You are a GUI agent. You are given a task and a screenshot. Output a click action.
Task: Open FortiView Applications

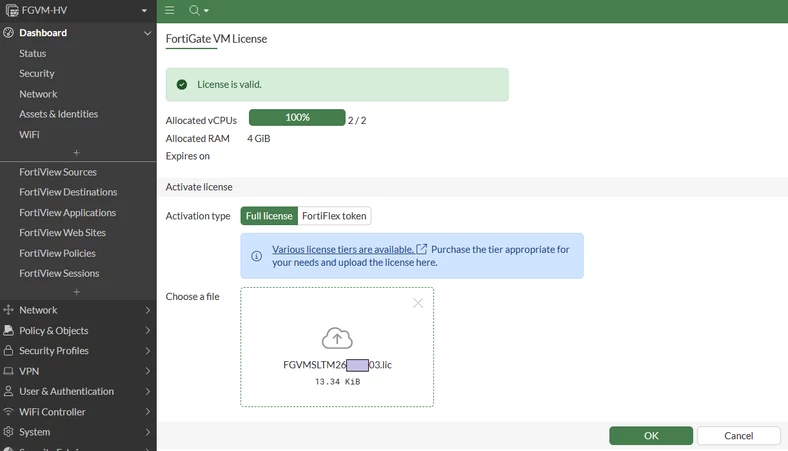(x=67, y=213)
